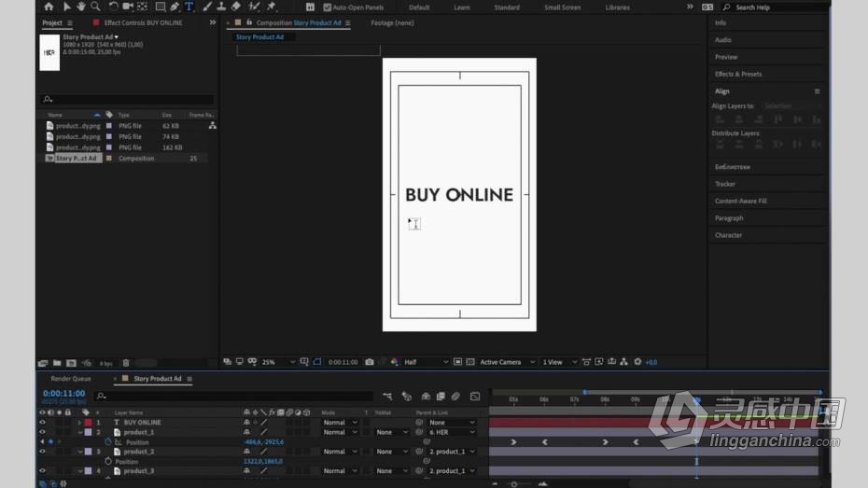868x488 pixels.
Task: Click the pick whip for BUY ONLINE layer
Action: coord(419,422)
